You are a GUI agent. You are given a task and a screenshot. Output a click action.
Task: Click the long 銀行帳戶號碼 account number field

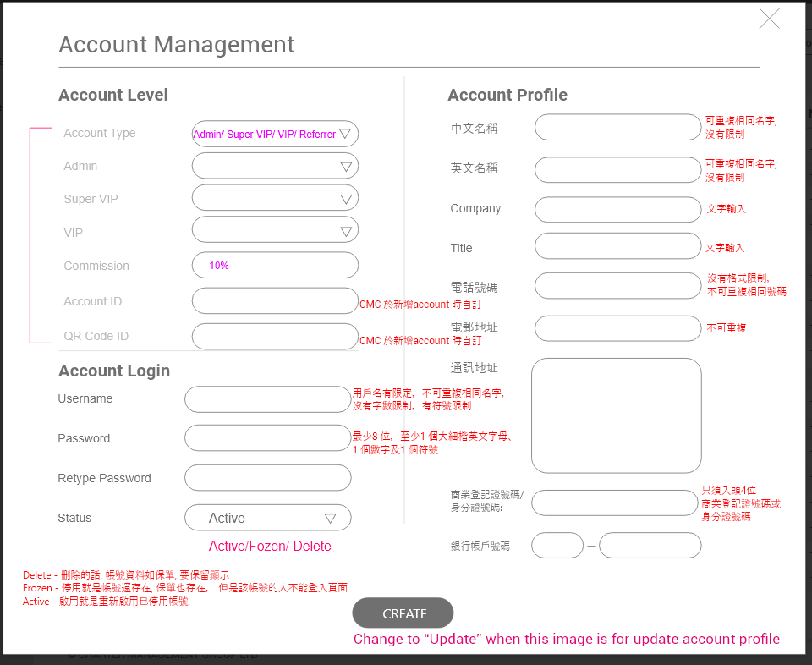pos(650,546)
